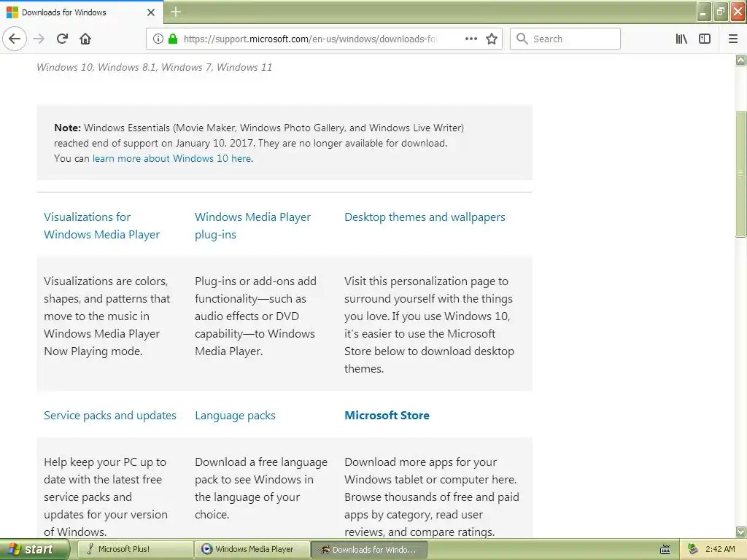Click the 'Visit this personalization page' paragraph
This screenshot has width=747, height=560.
tap(429, 324)
